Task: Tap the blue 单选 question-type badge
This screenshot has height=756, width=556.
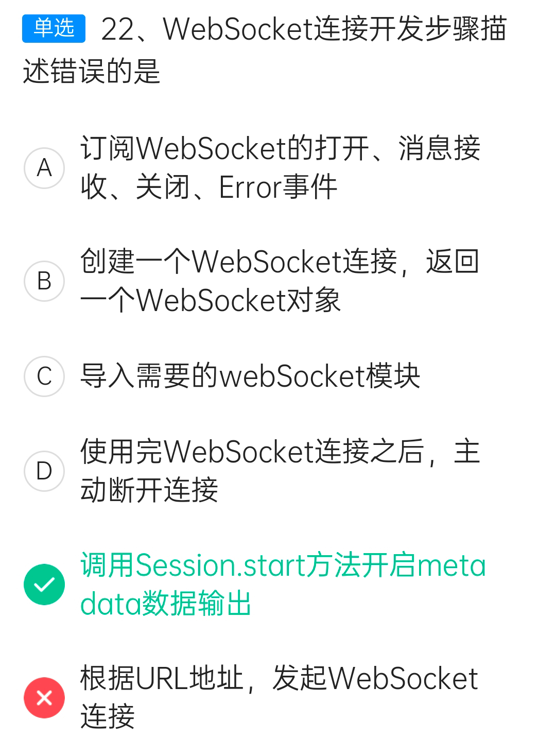Action: (54, 28)
